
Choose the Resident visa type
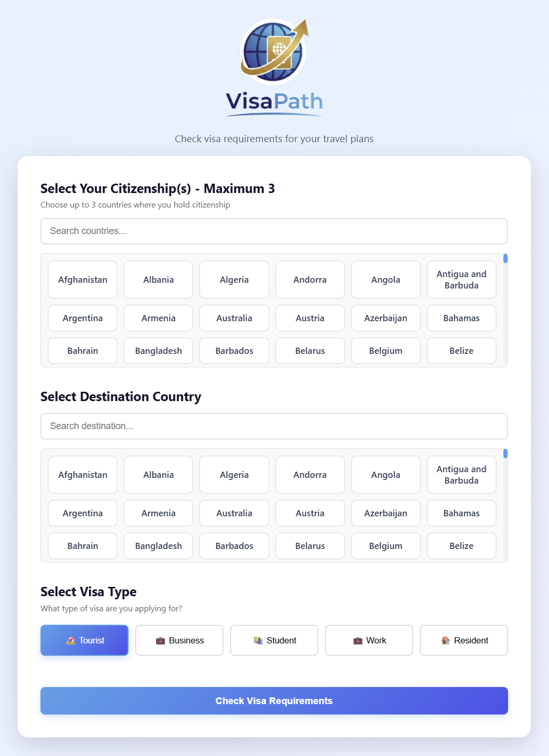pyautogui.click(x=464, y=640)
